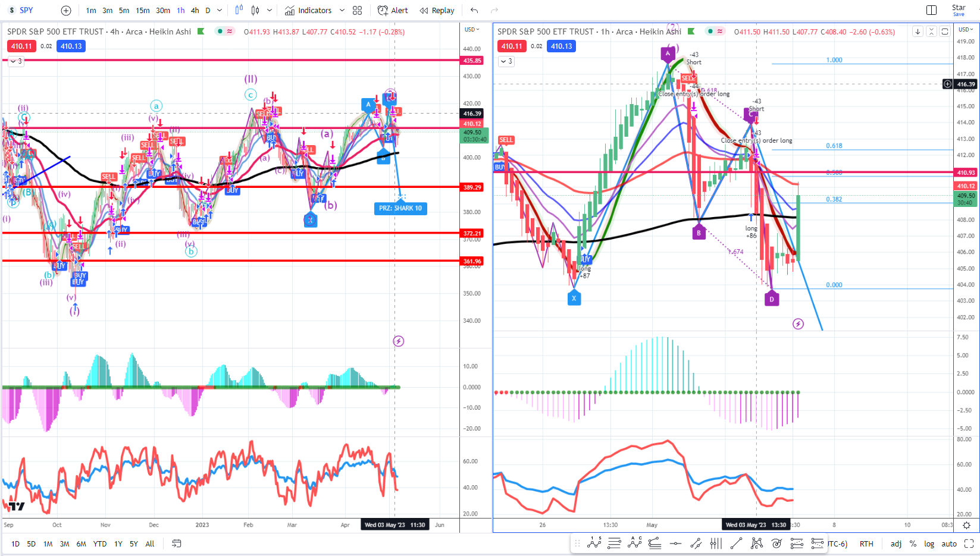Viewport: 980px width, 556px height.
Task: Set date range to 6M
Action: (81, 544)
